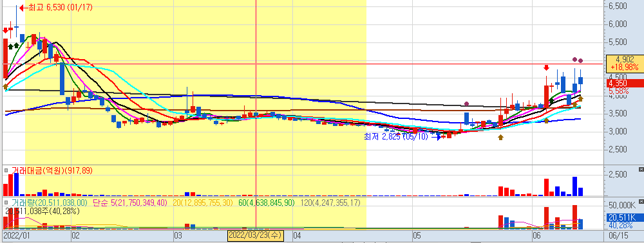Click the 2022/03/23(수) crosshair date label
The image size is (644, 243).
[x=255, y=236]
